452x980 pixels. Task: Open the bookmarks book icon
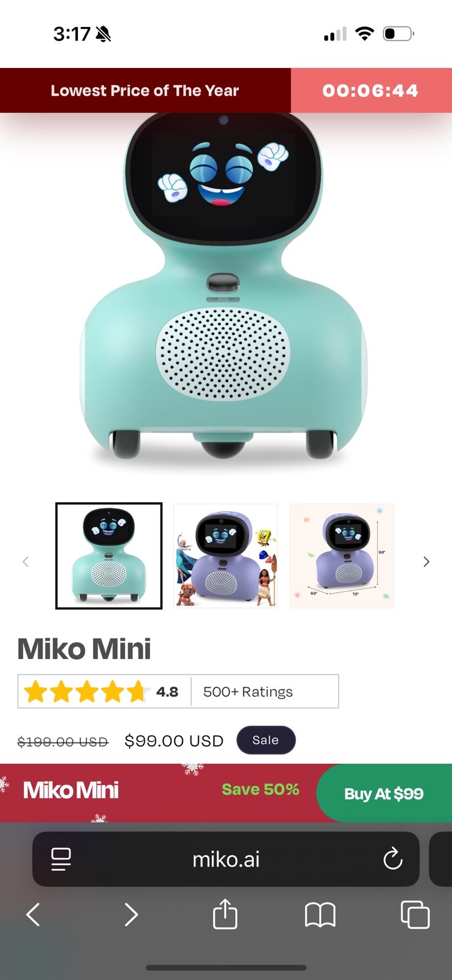pyautogui.click(x=320, y=915)
